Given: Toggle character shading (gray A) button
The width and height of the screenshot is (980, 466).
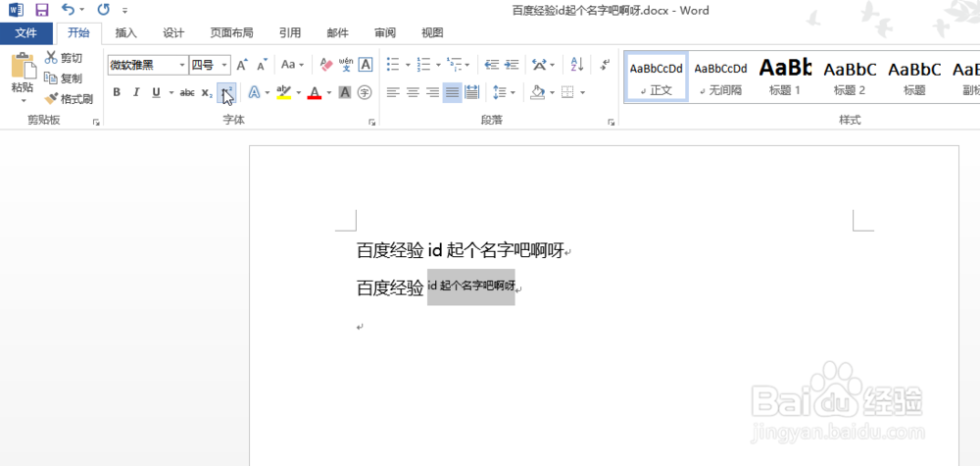Looking at the screenshot, I should point(344,92).
